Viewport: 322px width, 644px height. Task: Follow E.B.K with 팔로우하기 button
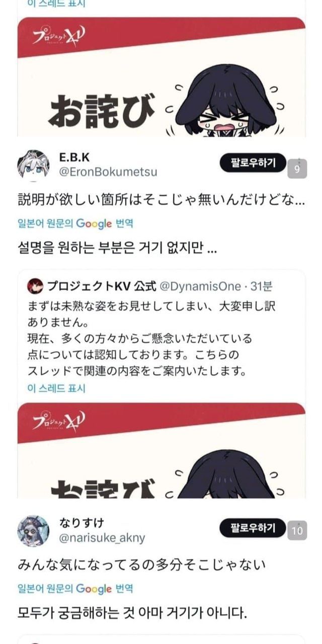coord(253,163)
